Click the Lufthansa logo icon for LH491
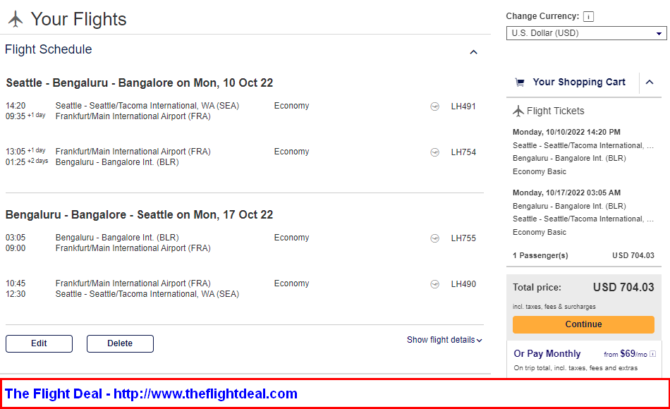The width and height of the screenshot is (670, 409). pyautogui.click(x=435, y=106)
